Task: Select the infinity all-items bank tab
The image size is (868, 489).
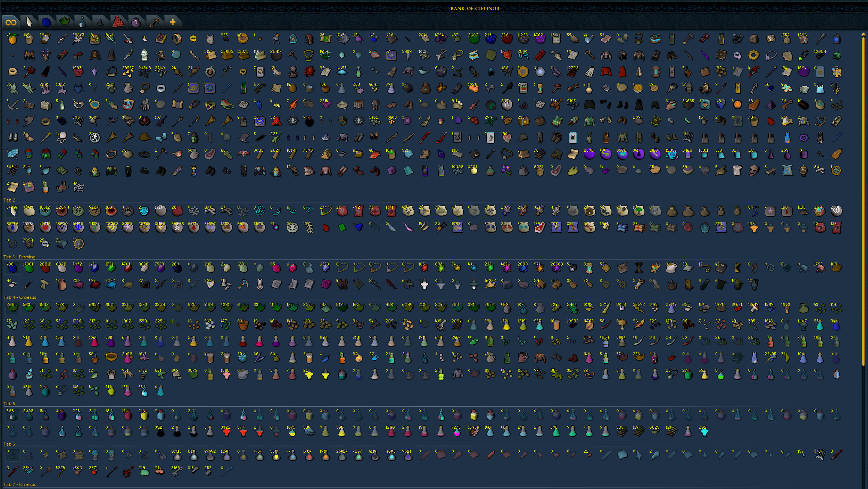Action: point(11,22)
